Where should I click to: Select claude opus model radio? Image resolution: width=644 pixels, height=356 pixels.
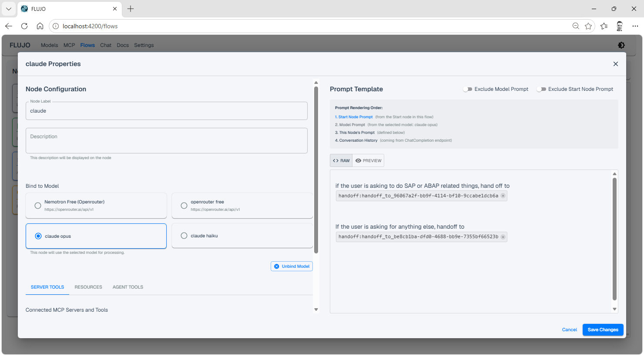[38, 236]
